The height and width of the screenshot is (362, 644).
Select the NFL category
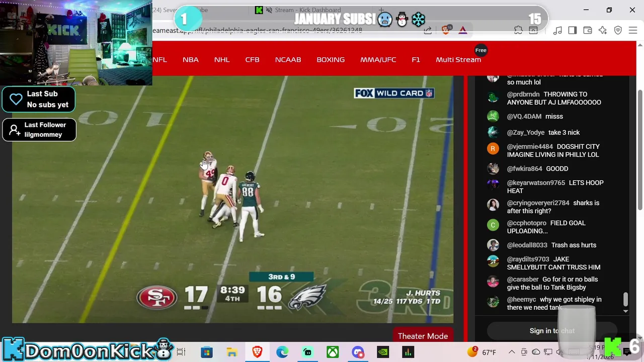coord(159,59)
